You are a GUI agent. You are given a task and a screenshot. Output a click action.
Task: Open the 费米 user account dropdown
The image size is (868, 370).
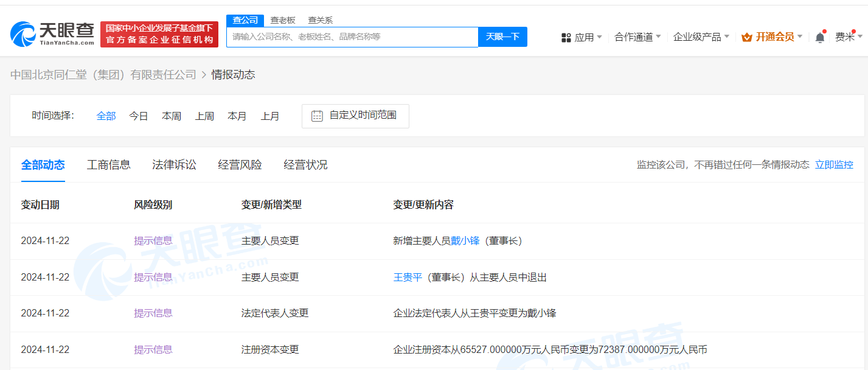(x=849, y=37)
